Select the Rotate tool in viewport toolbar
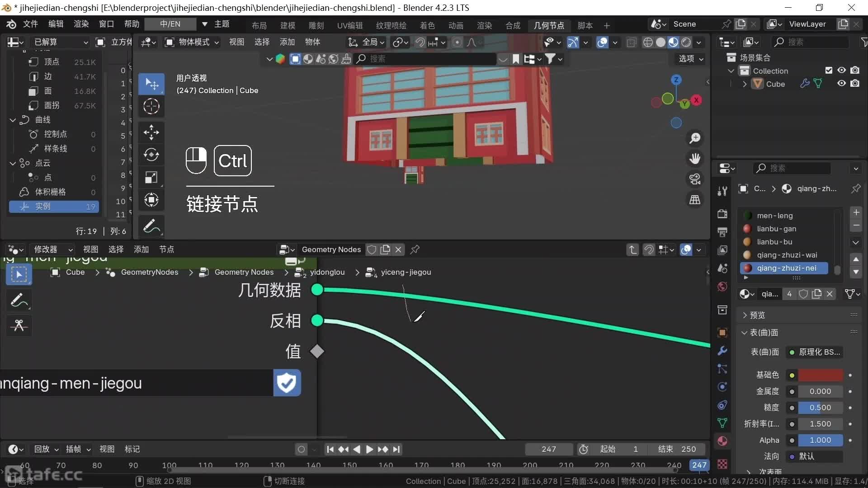 tap(151, 155)
